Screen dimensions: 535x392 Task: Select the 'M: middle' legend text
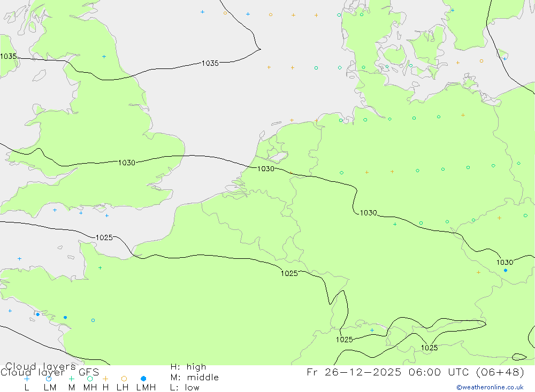pos(195,378)
